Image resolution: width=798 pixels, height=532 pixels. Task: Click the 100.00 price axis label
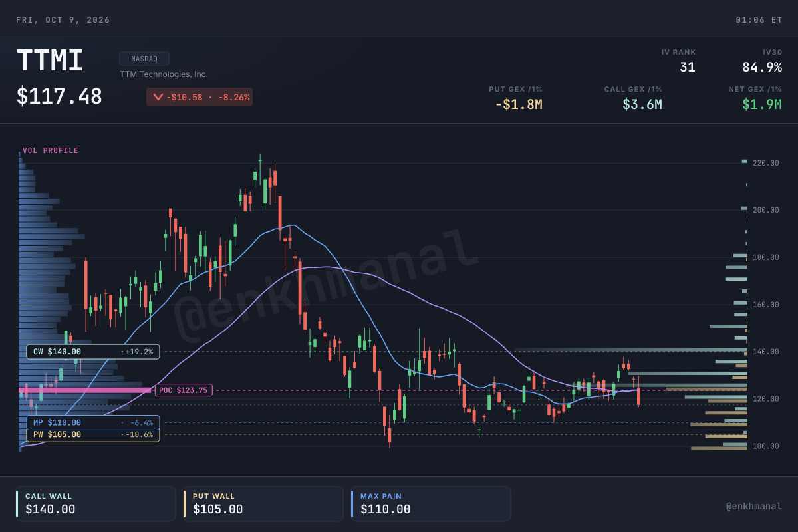(766, 446)
